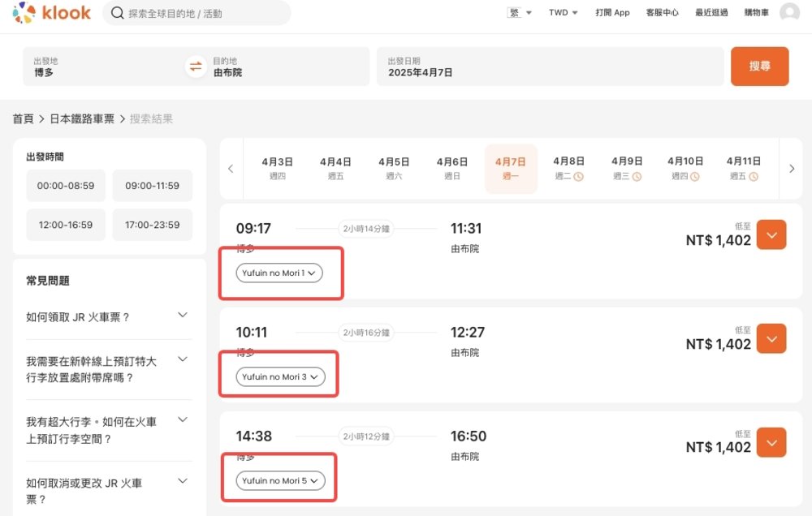Expand the 14:38 train fare options
Image resolution: width=812 pixels, height=516 pixels.
[771, 442]
